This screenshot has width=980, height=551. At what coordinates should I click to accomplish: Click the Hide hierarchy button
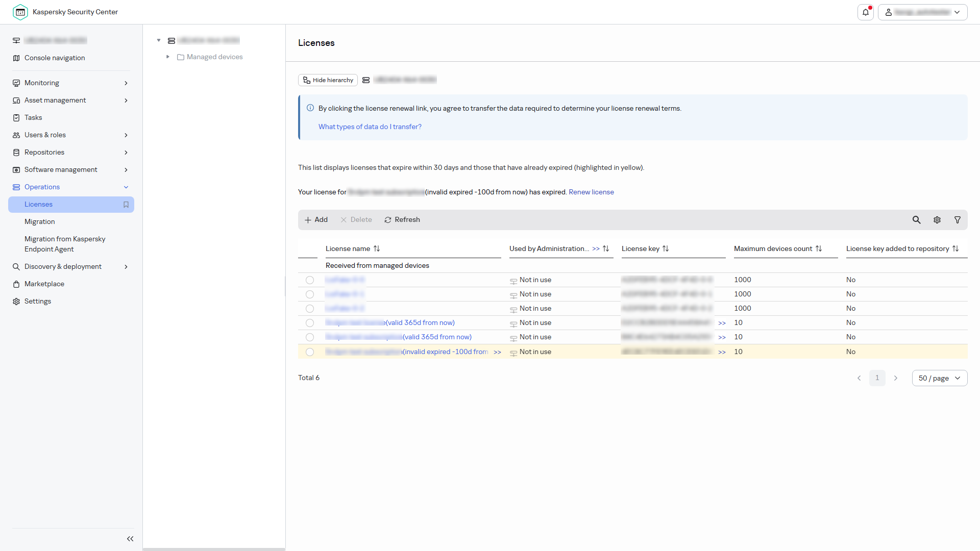coord(328,80)
